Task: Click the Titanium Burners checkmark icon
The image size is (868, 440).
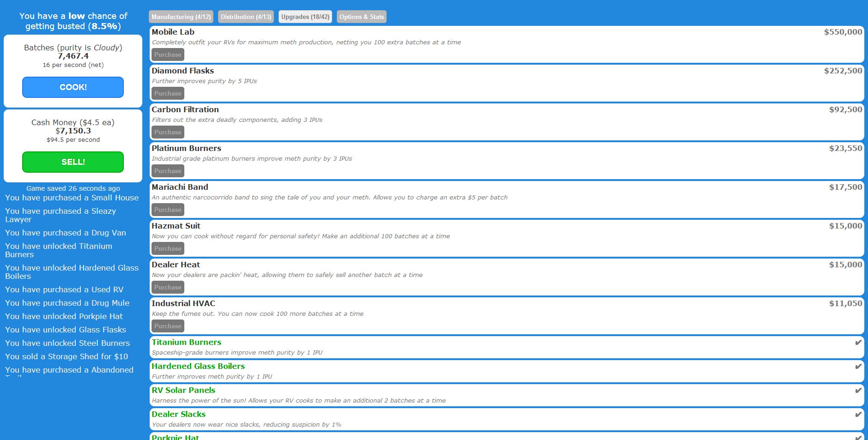Action: click(858, 343)
